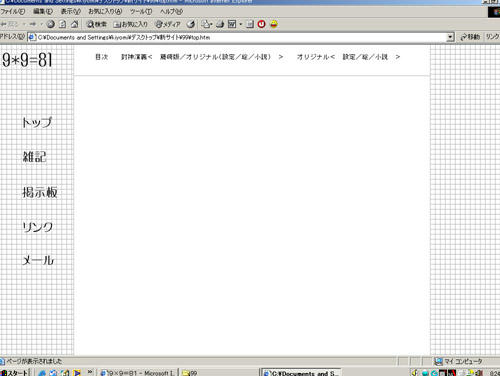
Task: Switch to the 9×9=81 Microsoft taskbar window
Action: (138, 373)
